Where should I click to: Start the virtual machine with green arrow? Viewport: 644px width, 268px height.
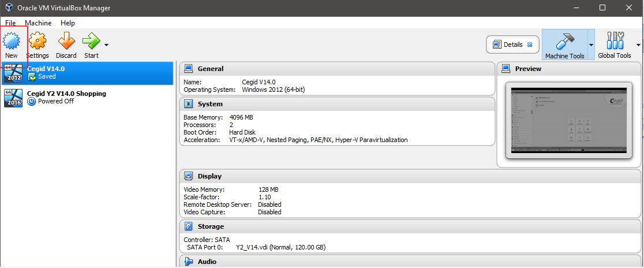[x=91, y=41]
